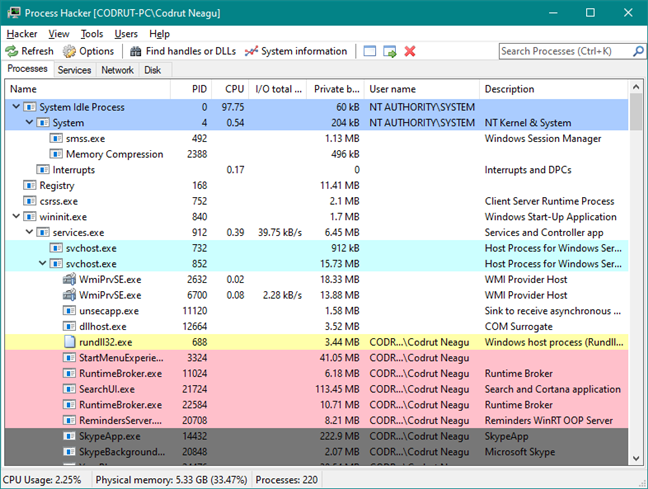Click the WmiPrvSE.exe 2632 icon
The width and height of the screenshot is (648, 489).
click(69, 279)
